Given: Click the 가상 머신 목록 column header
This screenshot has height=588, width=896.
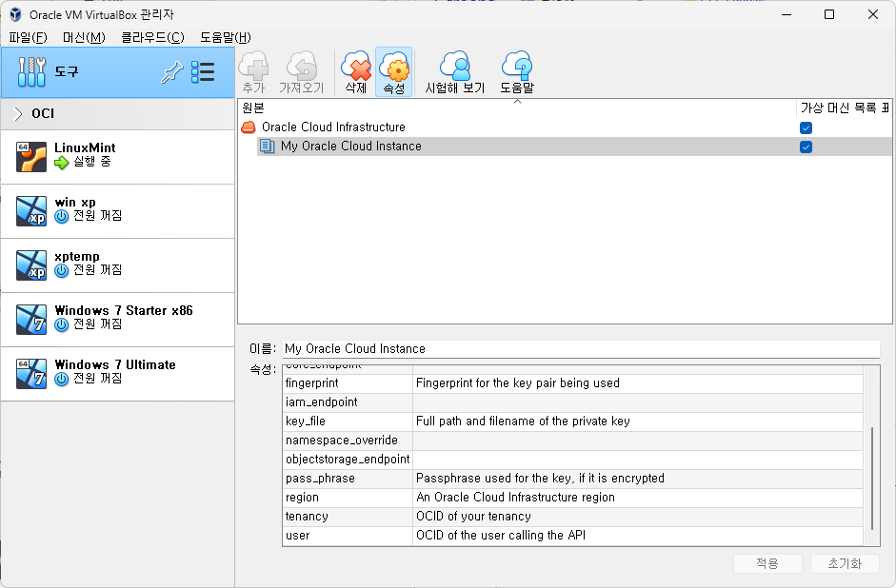Looking at the screenshot, I should coord(844,108).
